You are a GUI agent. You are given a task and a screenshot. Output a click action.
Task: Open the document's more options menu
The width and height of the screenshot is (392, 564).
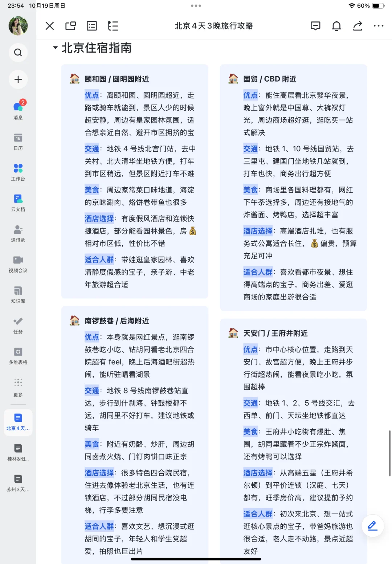[379, 26]
